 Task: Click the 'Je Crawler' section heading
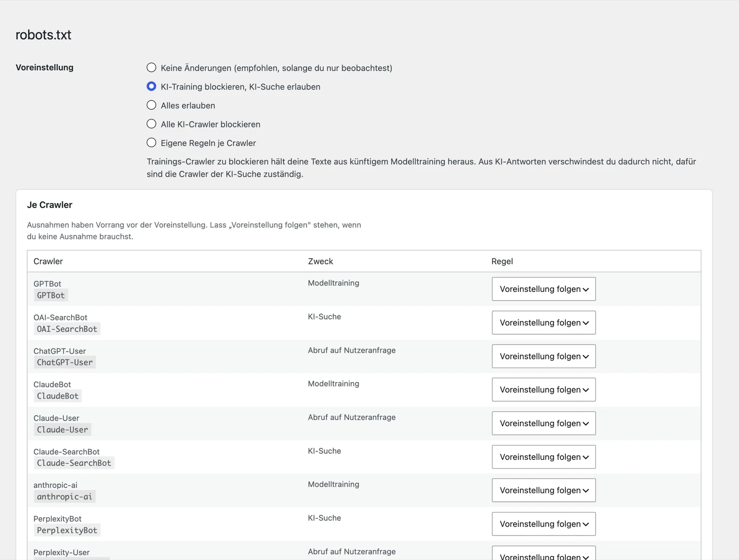pyautogui.click(x=49, y=205)
